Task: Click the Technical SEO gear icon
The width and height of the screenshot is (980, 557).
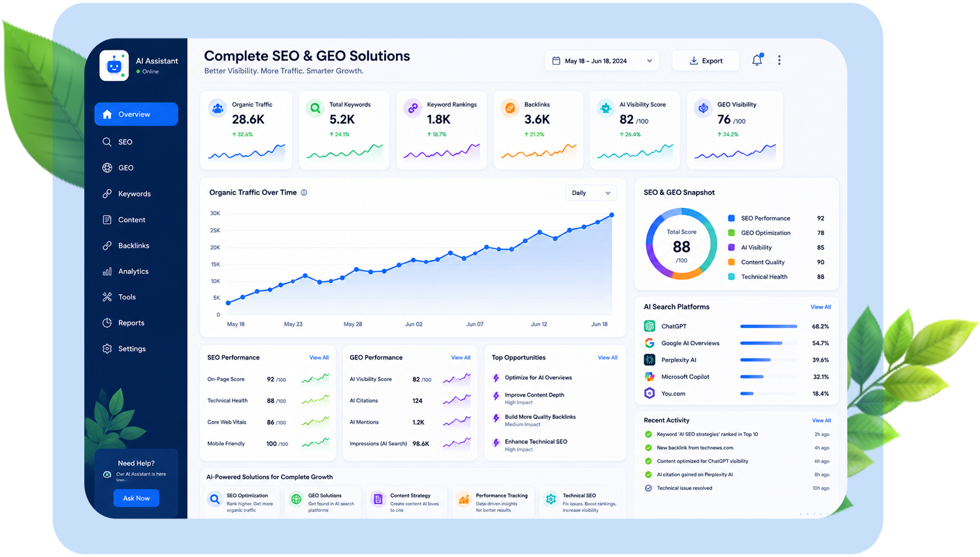Action: pos(551,499)
